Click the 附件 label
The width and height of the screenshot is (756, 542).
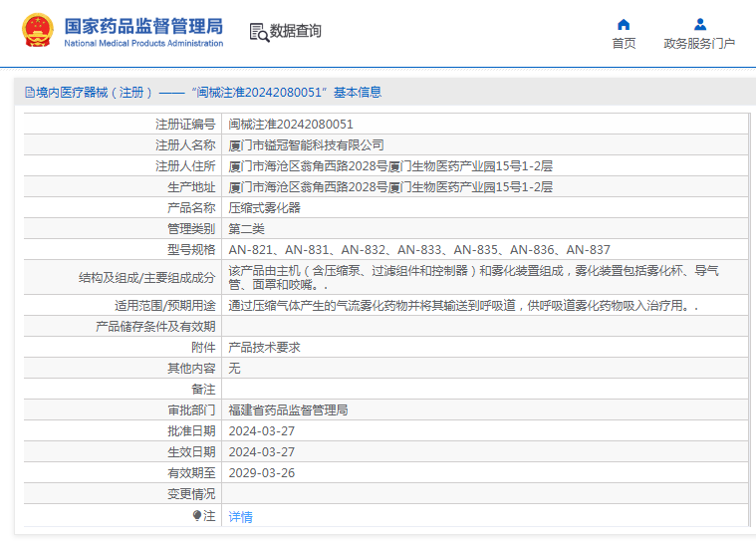coord(203,347)
